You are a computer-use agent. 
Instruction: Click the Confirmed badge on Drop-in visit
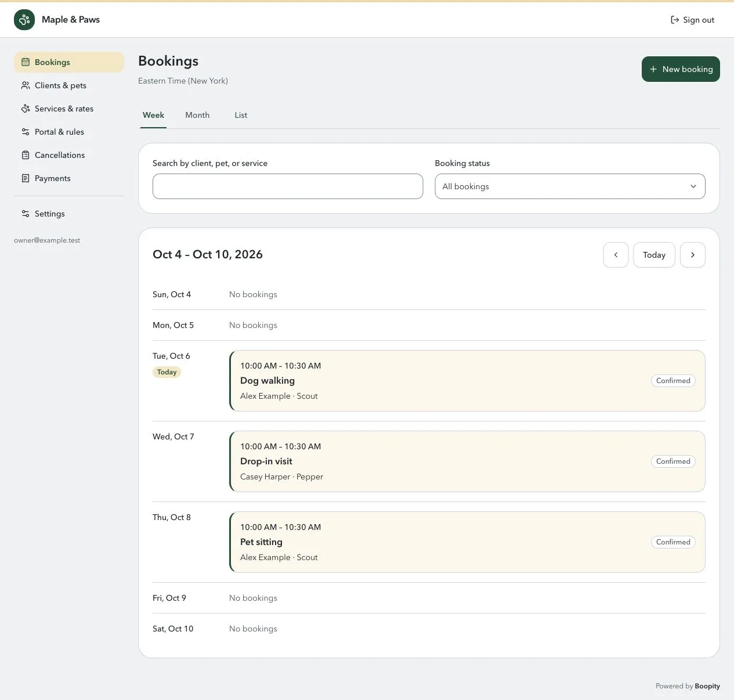pos(673,461)
